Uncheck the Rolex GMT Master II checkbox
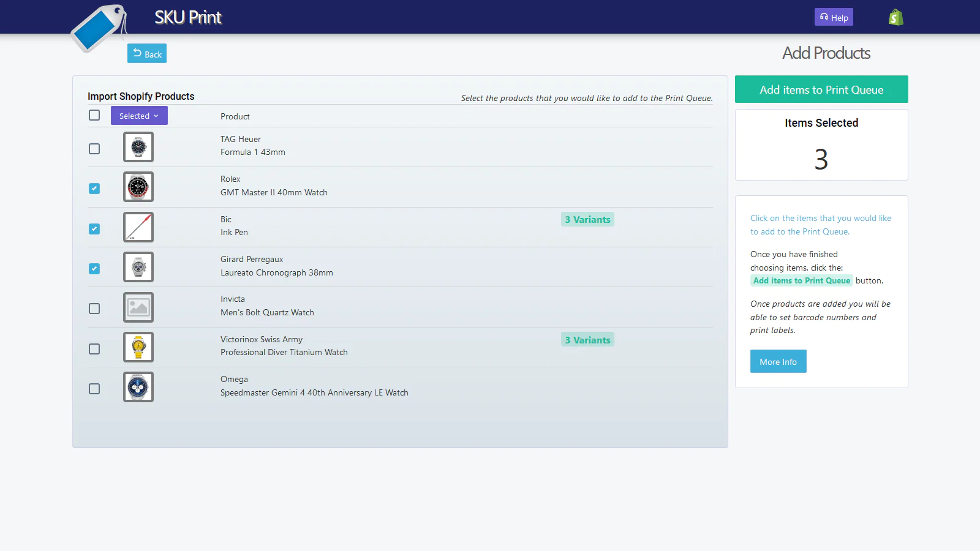Viewport: 980px width, 551px height. click(x=94, y=189)
